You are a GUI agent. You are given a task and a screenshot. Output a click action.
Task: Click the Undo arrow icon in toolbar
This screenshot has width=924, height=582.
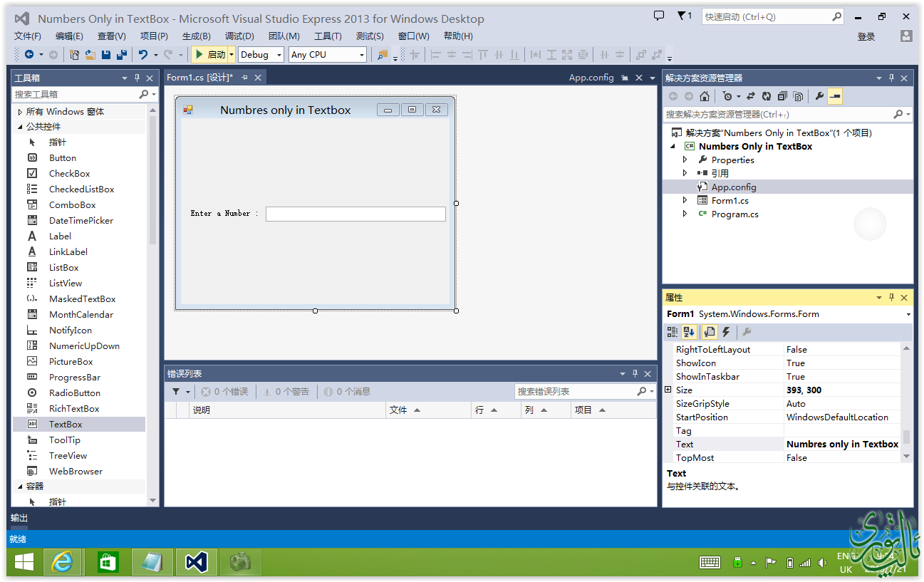click(143, 55)
